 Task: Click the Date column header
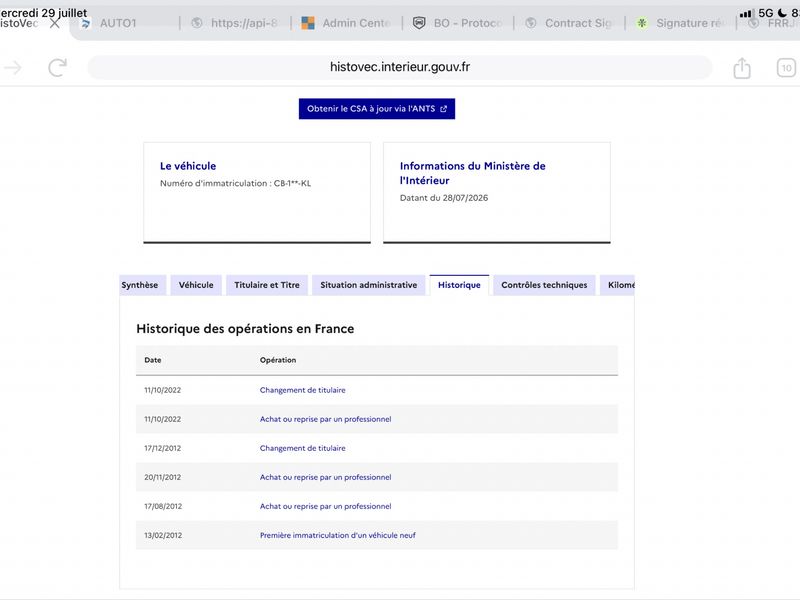153,360
